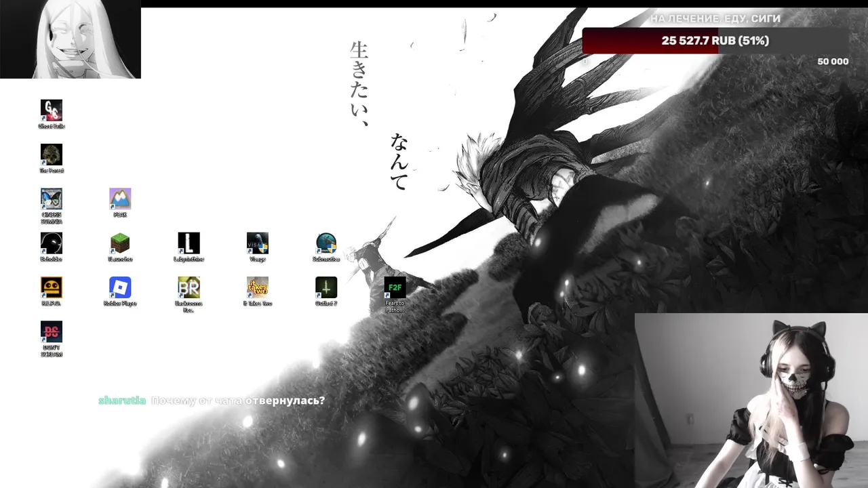Click the donation goal title above the bar
This screenshot has width=868, height=488.
(x=715, y=19)
